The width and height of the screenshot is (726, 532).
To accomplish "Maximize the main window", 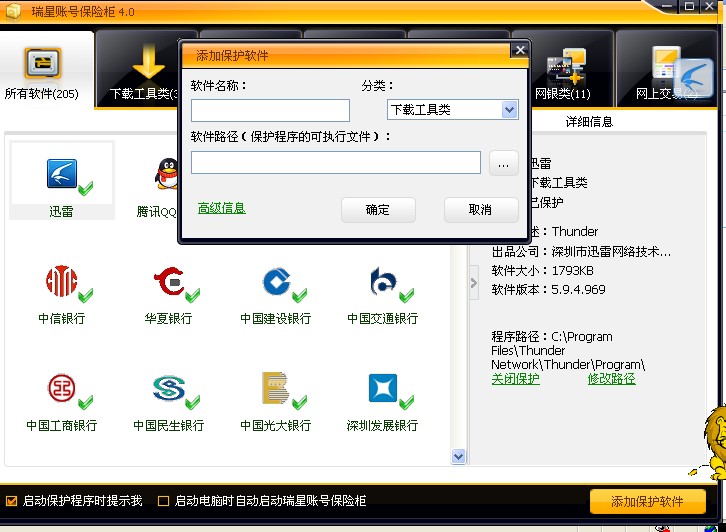I will (x=689, y=6).
